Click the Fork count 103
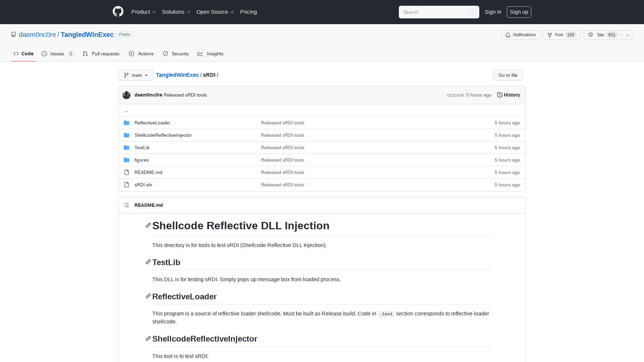Screen dimensions: 644x362 (571, 35)
